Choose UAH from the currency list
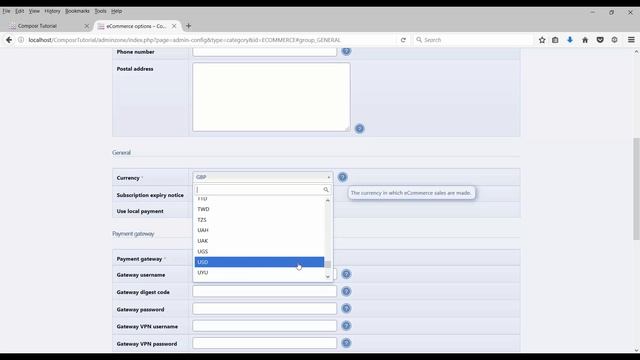Viewport: 640px width, 360px height. pyautogui.click(x=259, y=230)
